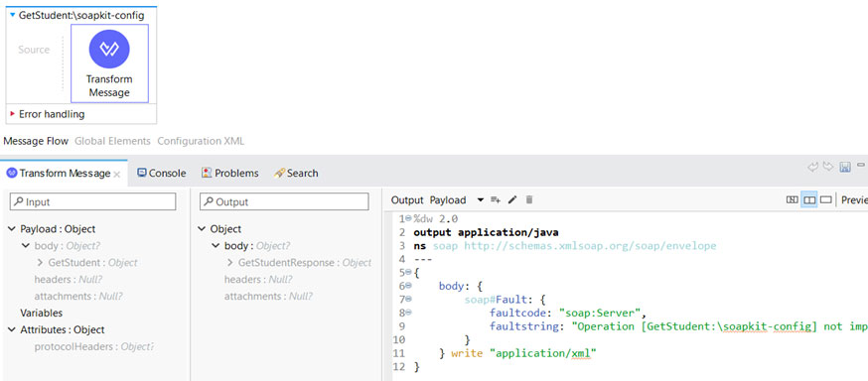Collapse the output body : Object? node
The image size is (868, 381).
[x=216, y=245]
